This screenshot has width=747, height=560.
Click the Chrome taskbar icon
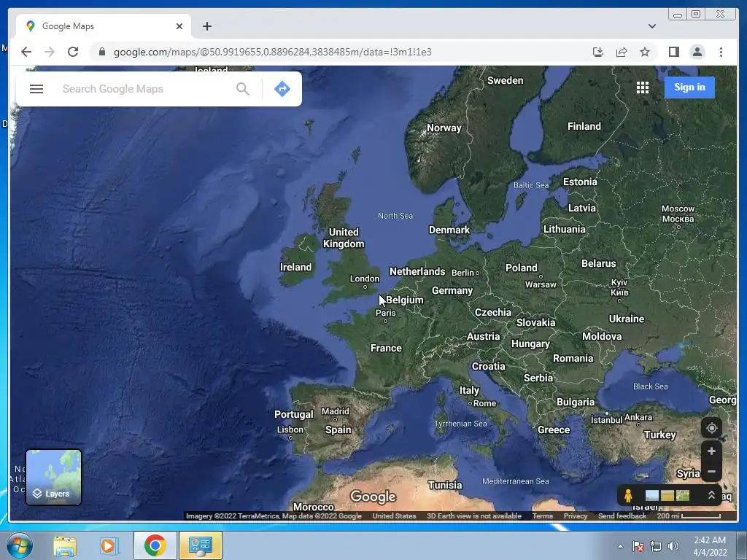(155, 545)
